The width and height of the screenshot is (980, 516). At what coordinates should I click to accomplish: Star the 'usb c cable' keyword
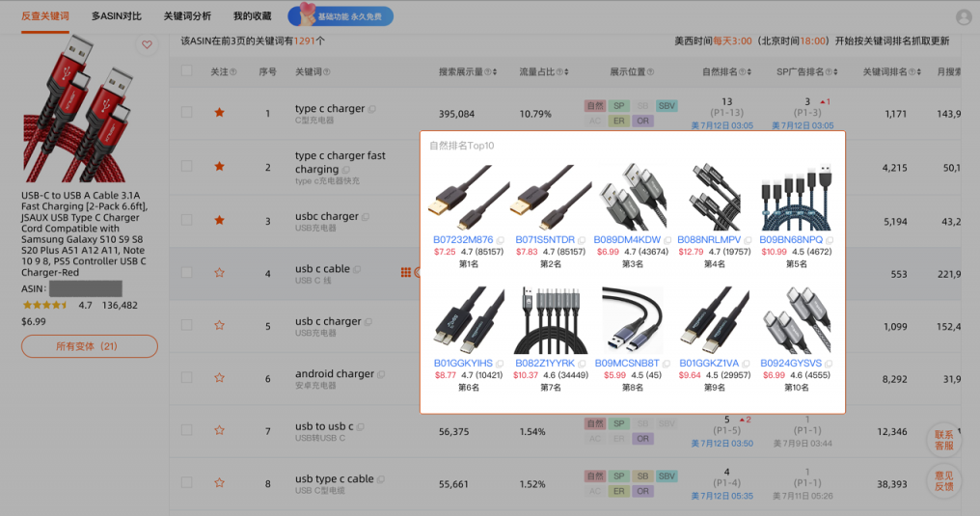click(219, 273)
